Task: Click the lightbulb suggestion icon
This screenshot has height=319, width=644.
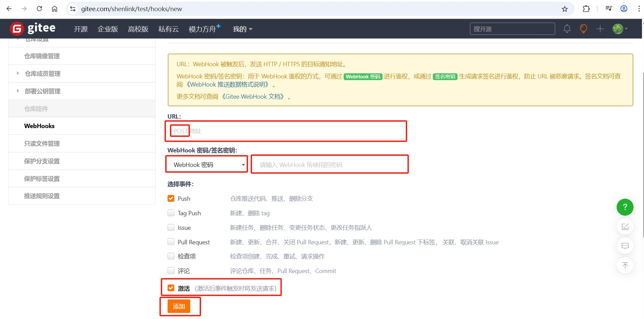Action: click(584, 29)
